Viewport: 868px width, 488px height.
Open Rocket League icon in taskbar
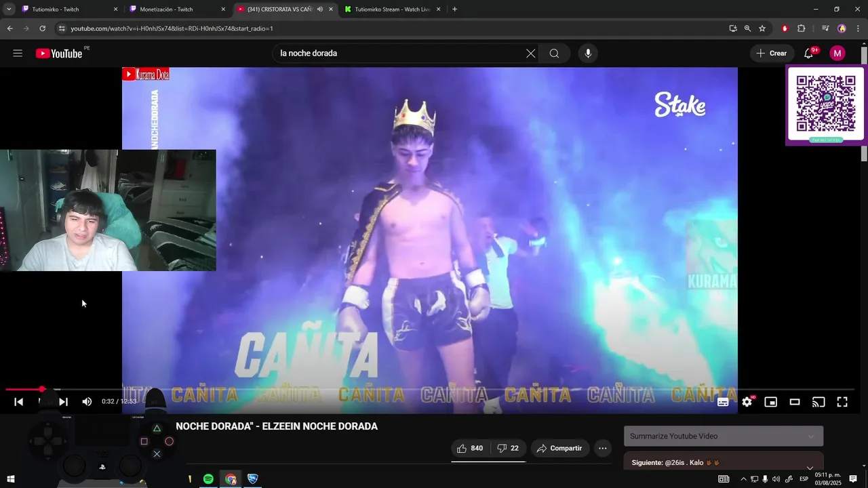(252, 479)
